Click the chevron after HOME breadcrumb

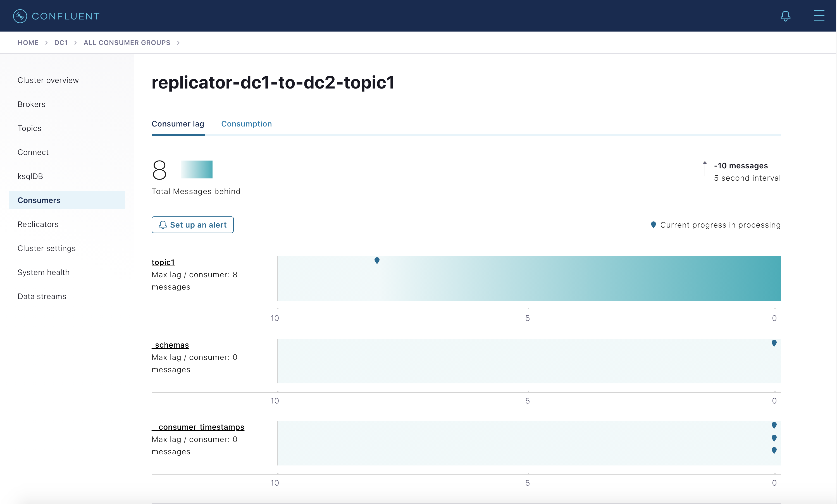click(x=46, y=43)
